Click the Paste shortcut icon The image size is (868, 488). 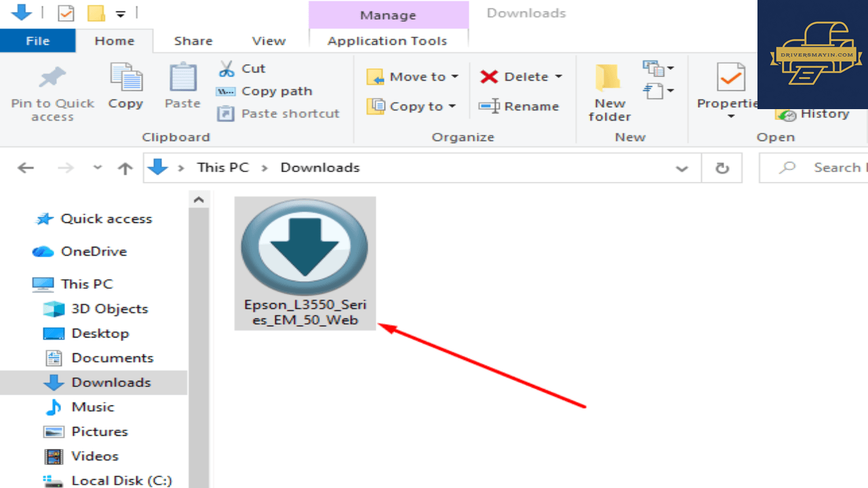(225, 114)
